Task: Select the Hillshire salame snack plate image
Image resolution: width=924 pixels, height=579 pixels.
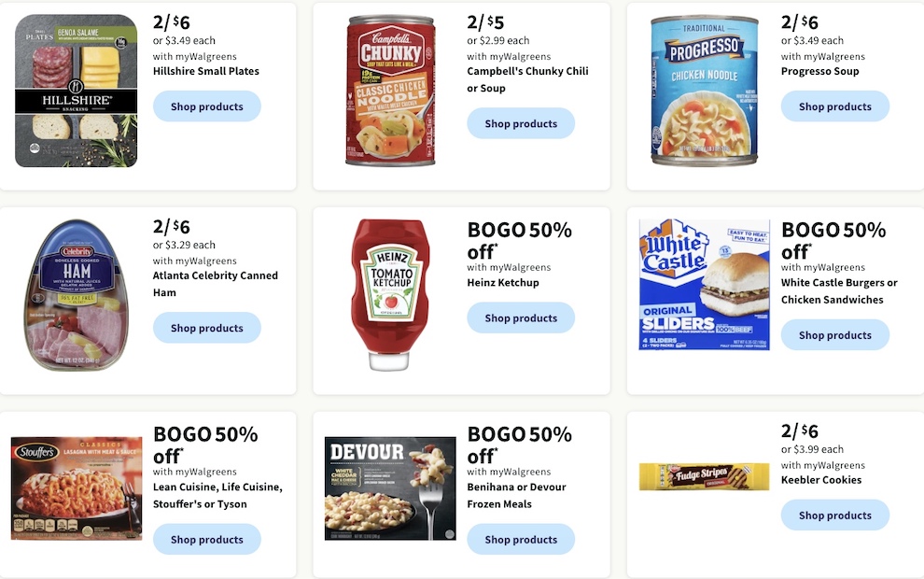Action: tap(76, 91)
